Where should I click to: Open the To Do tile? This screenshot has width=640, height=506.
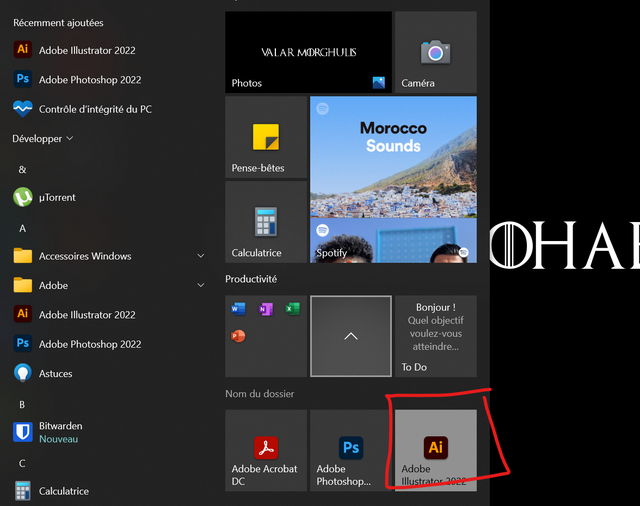click(x=436, y=336)
